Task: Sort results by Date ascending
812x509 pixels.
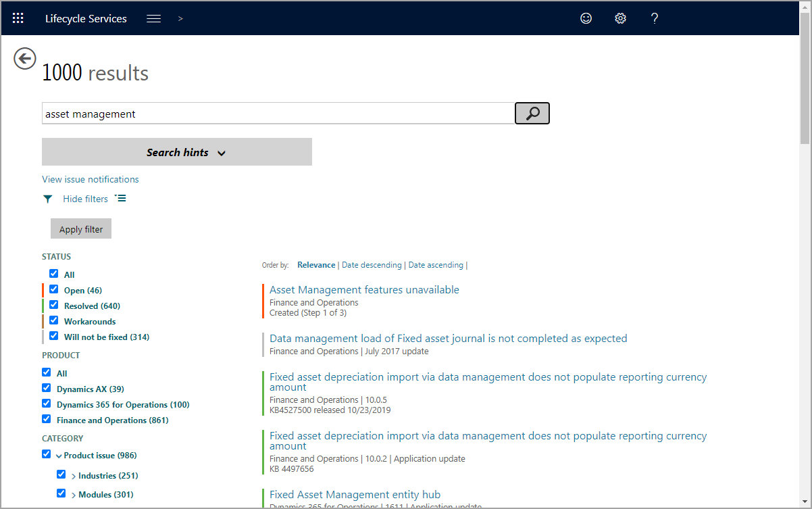Action: coord(436,265)
